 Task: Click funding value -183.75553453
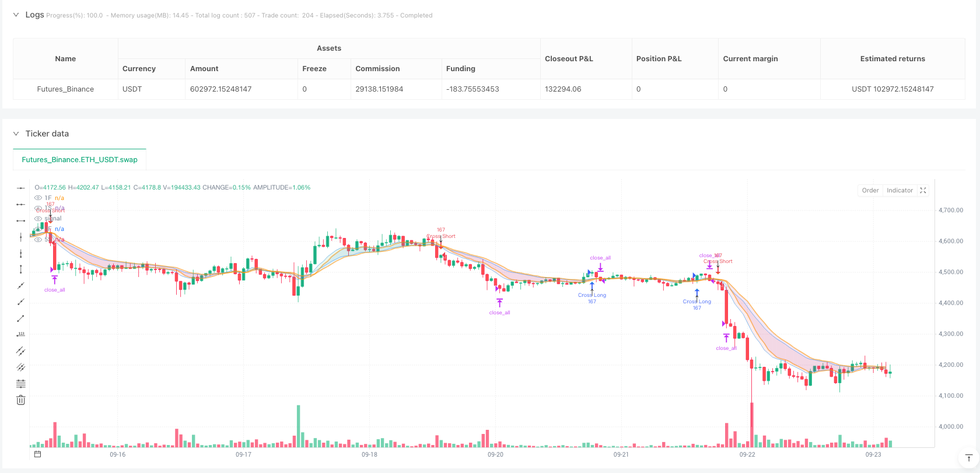pos(473,89)
